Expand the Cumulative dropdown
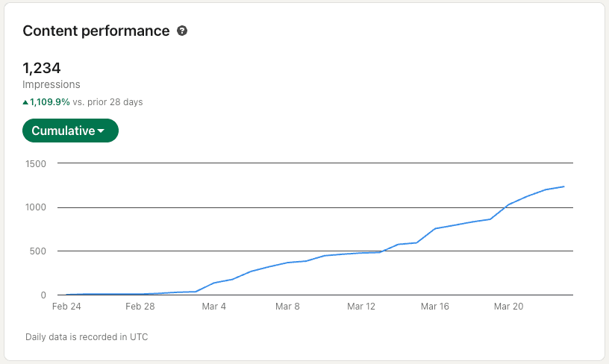 pos(70,131)
